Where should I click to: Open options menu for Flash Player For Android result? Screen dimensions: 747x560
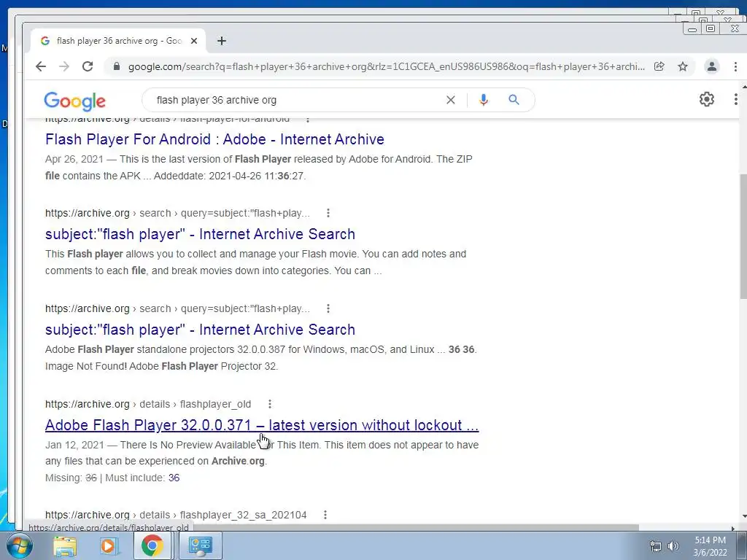308,119
